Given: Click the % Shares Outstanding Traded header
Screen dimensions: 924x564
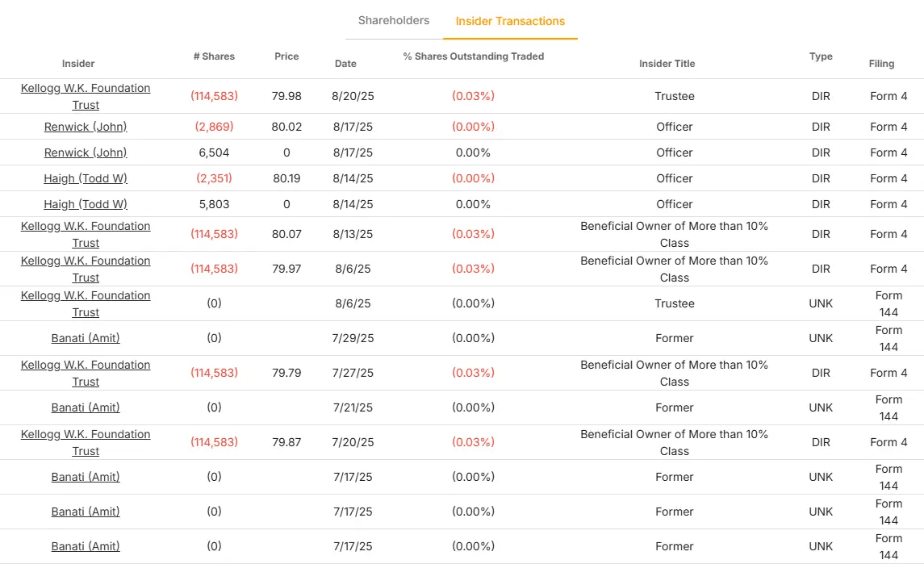Looking at the screenshot, I should [x=473, y=56].
